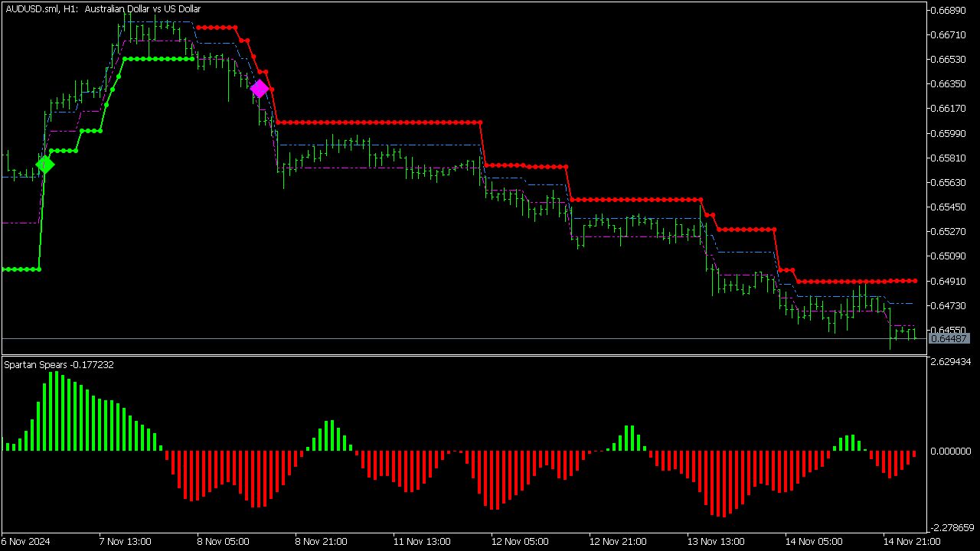Viewport: 980px width, 551px height.
Task: Click the 0.64550 price scale value
Action: pyautogui.click(x=949, y=331)
